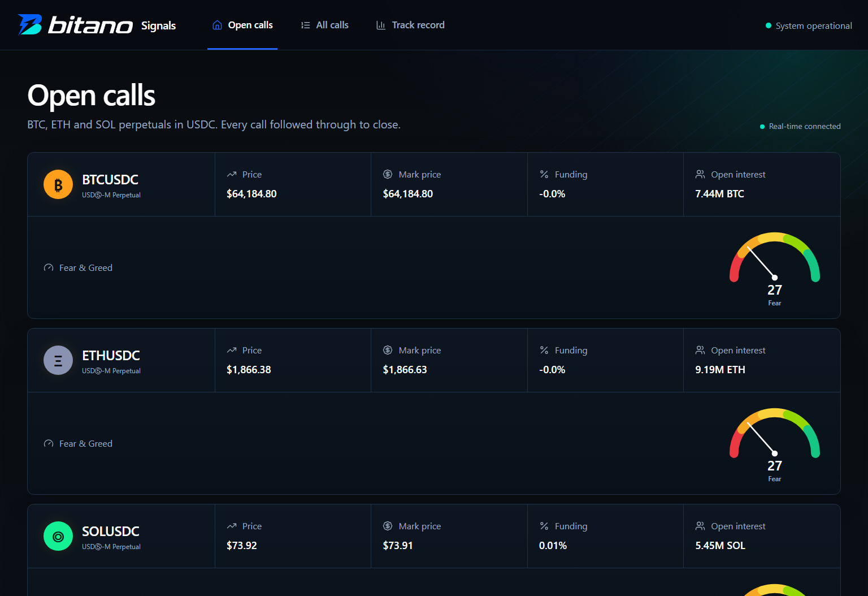The height and width of the screenshot is (596, 868).
Task: Click the percent icon in SOLUSDC Funding
Action: 544,526
